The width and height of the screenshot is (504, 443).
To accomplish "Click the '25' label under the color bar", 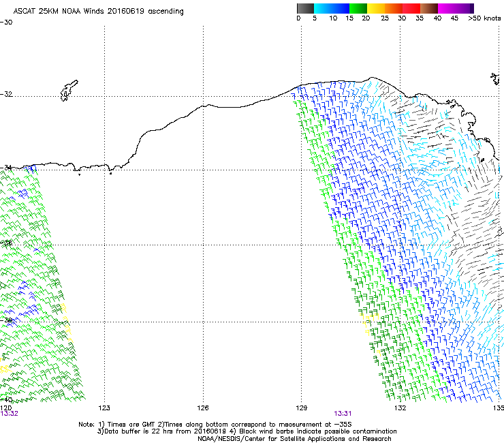I will [x=385, y=18].
